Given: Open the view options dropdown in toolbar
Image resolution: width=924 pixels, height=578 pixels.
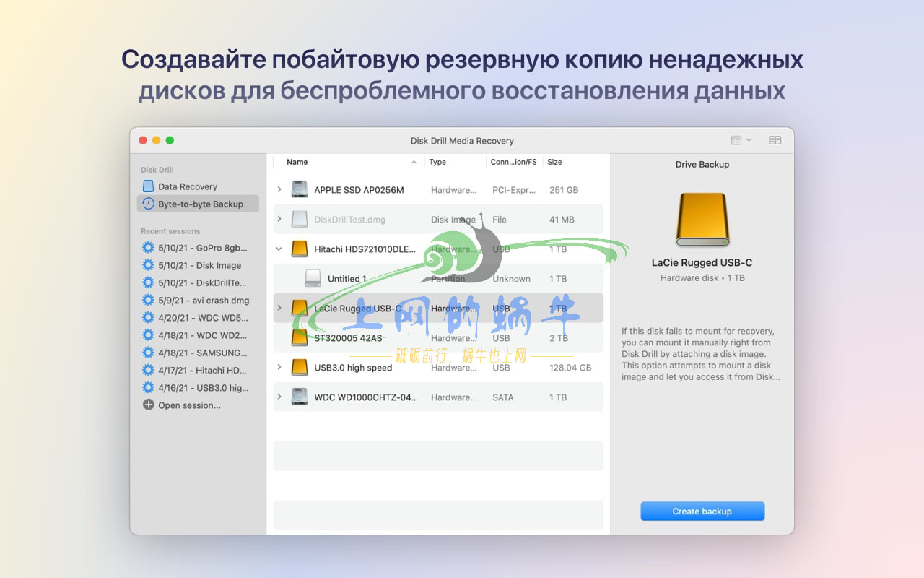Looking at the screenshot, I should [741, 140].
